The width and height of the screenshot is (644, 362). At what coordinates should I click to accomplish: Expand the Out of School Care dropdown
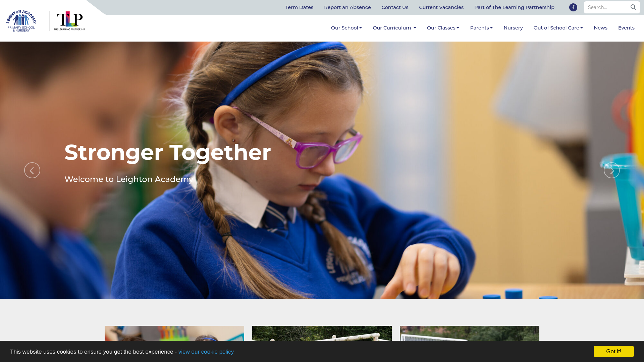pyautogui.click(x=558, y=28)
